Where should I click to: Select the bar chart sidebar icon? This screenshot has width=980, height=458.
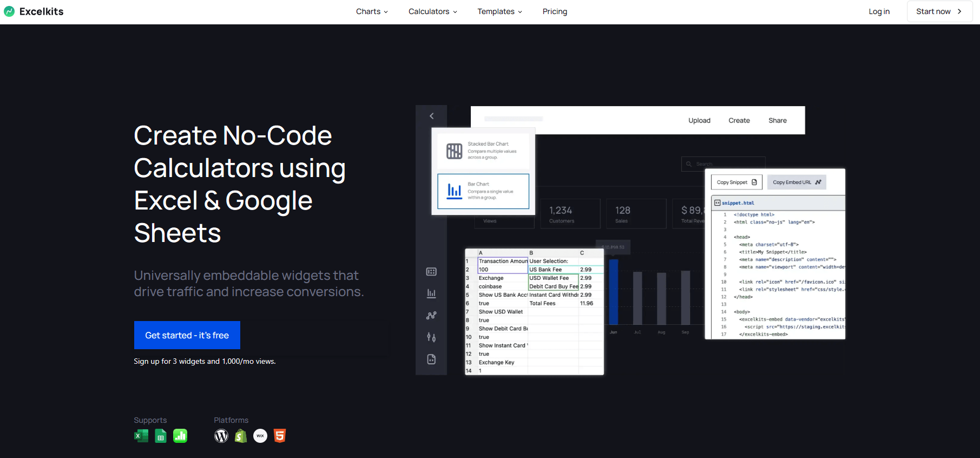point(431,293)
